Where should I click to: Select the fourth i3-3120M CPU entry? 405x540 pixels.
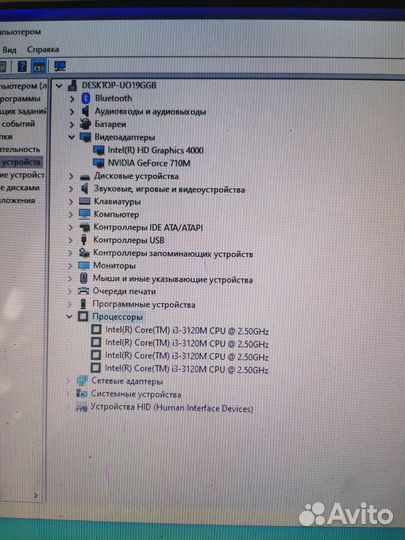pos(187,370)
